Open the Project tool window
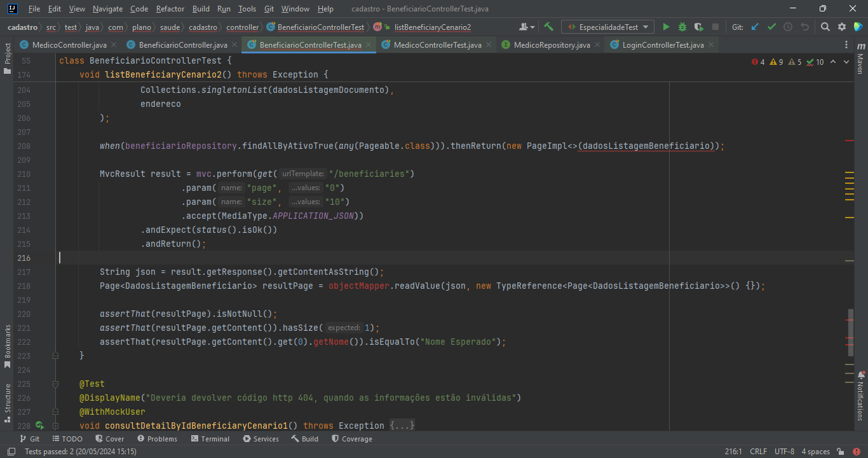The image size is (868, 458). click(8, 59)
